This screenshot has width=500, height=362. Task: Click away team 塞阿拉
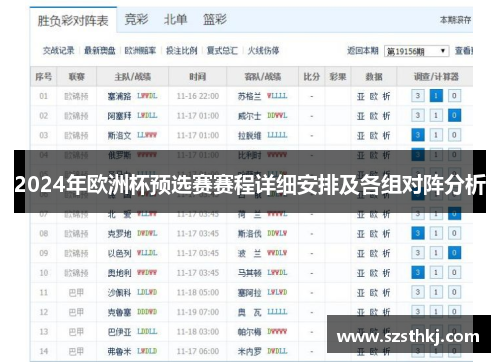click(x=249, y=293)
